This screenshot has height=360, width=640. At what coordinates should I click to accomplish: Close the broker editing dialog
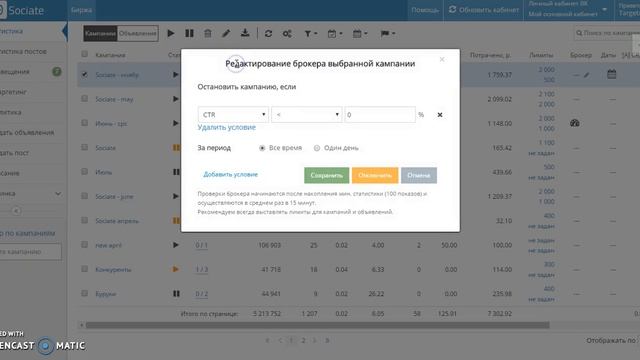(x=442, y=60)
